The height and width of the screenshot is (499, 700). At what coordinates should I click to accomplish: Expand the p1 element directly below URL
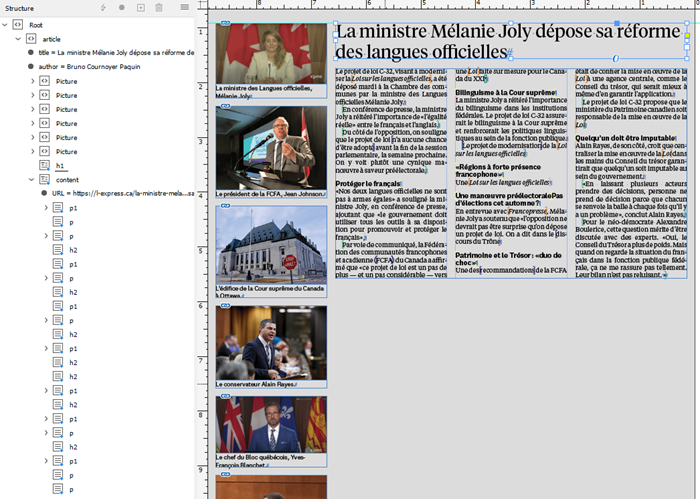pyautogui.click(x=46, y=208)
